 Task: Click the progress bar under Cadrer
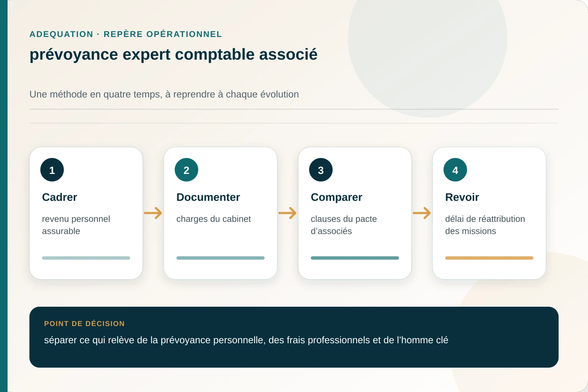coord(86,258)
